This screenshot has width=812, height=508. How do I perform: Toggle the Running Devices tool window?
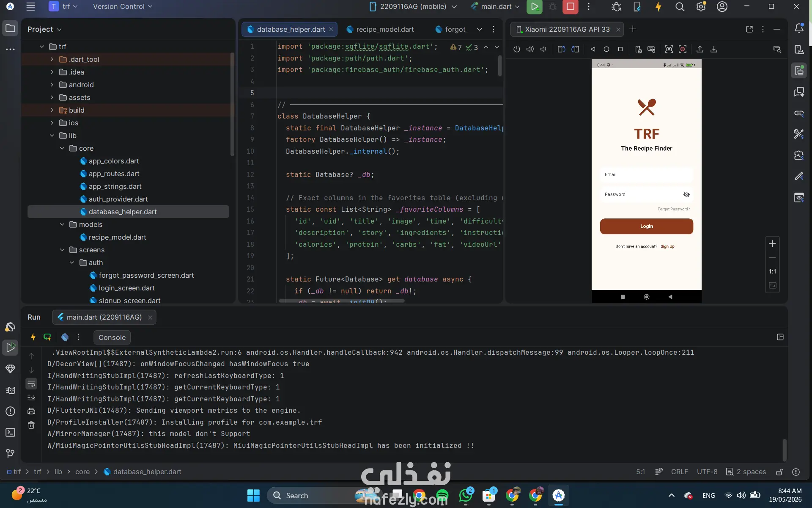point(799,71)
